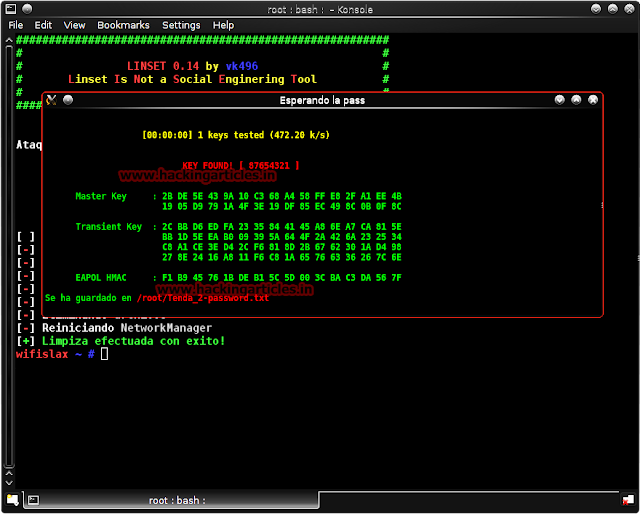Click the round sticky button in Konsole title bar
640x514 pixels.
click(x=27, y=9)
